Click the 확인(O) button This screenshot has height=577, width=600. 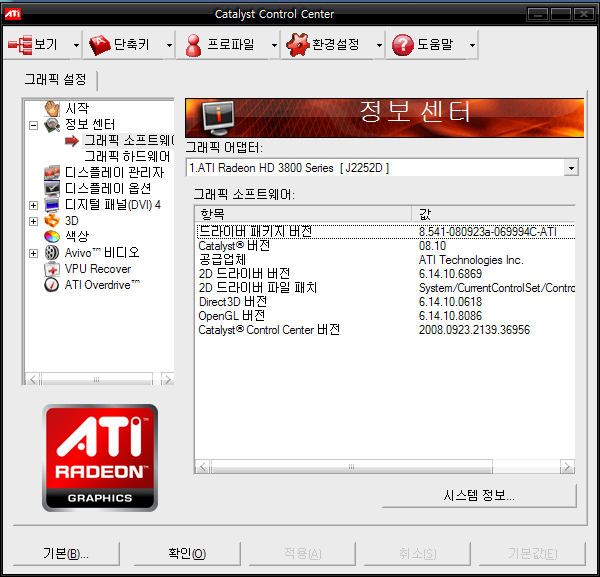187,553
